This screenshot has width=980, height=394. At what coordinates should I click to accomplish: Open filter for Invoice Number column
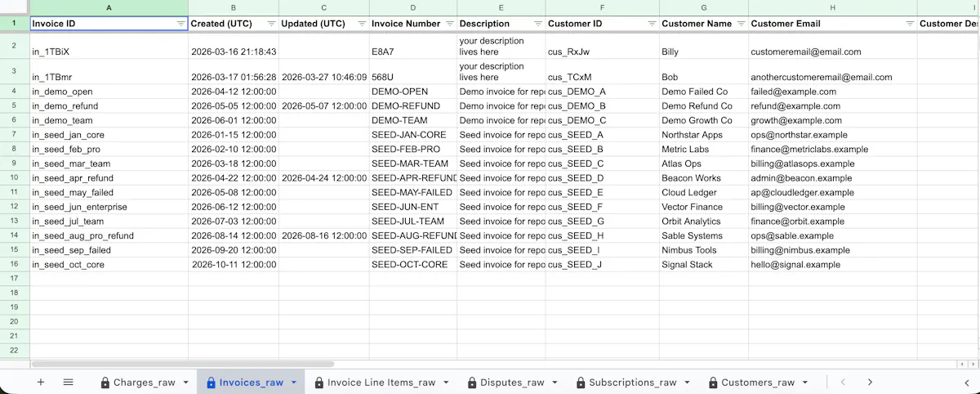[449, 24]
